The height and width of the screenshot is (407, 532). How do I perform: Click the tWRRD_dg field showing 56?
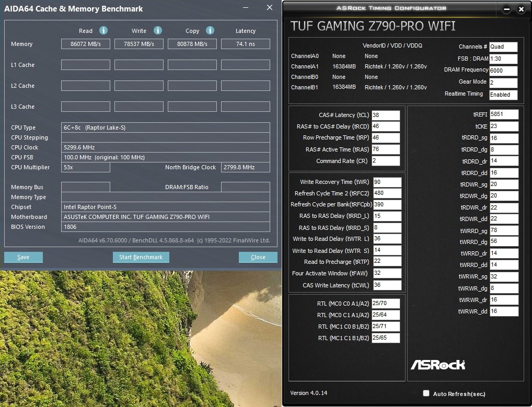click(504, 241)
